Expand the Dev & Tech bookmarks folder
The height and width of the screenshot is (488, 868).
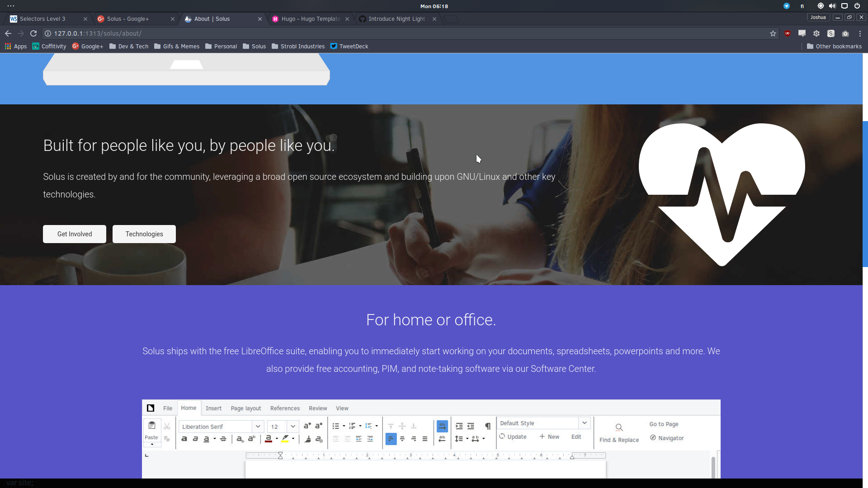coord(129,46)
